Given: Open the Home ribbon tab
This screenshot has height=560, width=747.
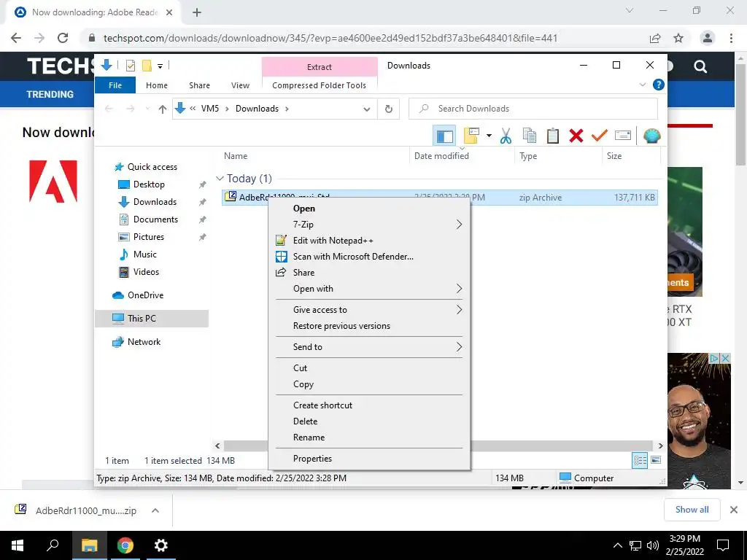Looking at the screenshot, I should point(157,85).
